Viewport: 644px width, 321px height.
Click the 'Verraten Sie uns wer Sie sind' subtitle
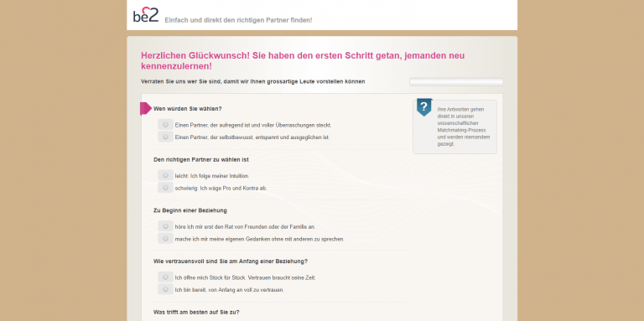pos(253,81)
